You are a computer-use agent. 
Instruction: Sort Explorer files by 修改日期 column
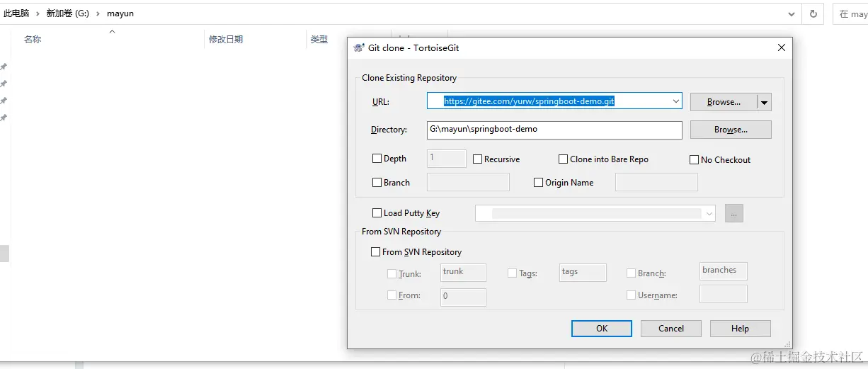[x=226, y=40]
